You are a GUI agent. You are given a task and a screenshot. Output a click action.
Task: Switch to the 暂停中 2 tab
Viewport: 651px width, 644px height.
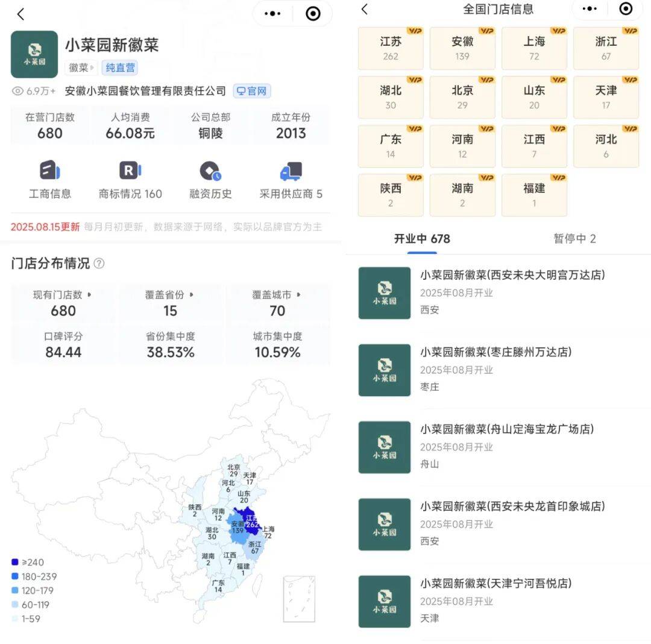(x=574, y=239)
